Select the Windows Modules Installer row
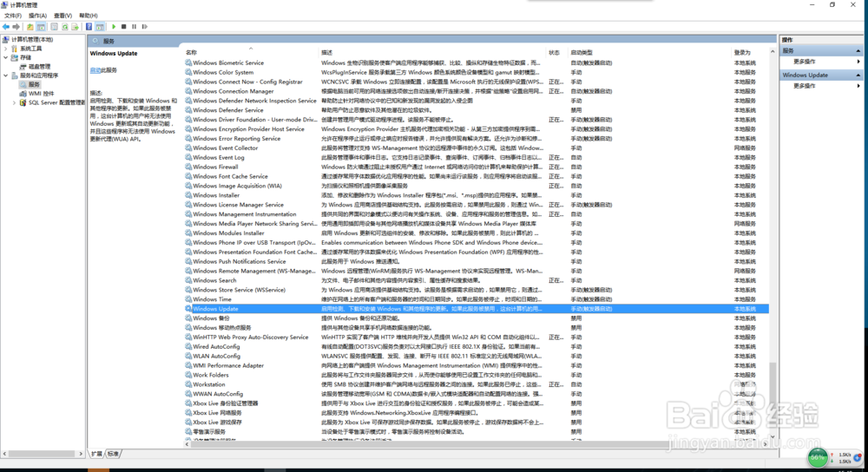 pyautogui.click(x=477, y=233)
